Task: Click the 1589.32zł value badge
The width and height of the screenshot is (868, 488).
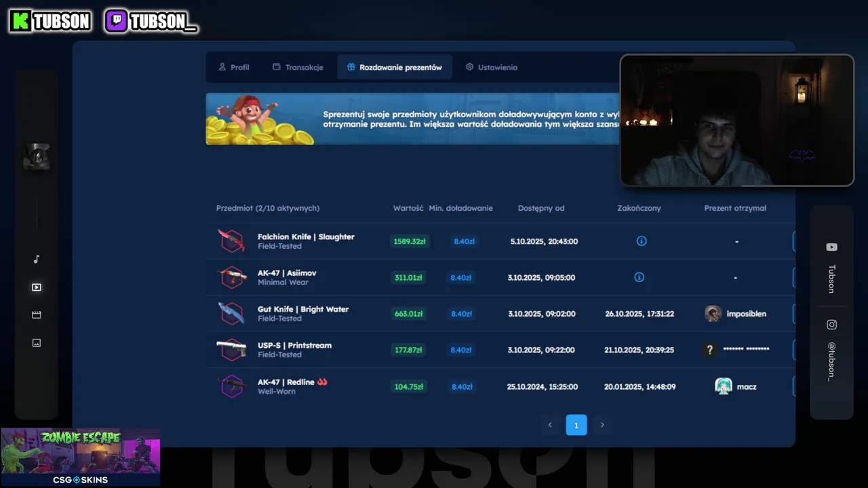Action: (410, 241)
